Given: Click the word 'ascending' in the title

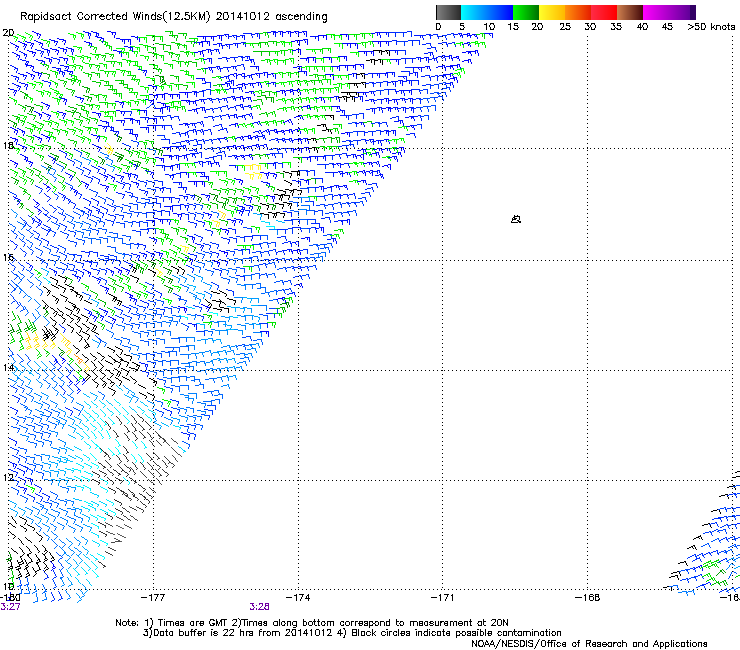Looking at the screenshot, I should [x=301, y=17].
